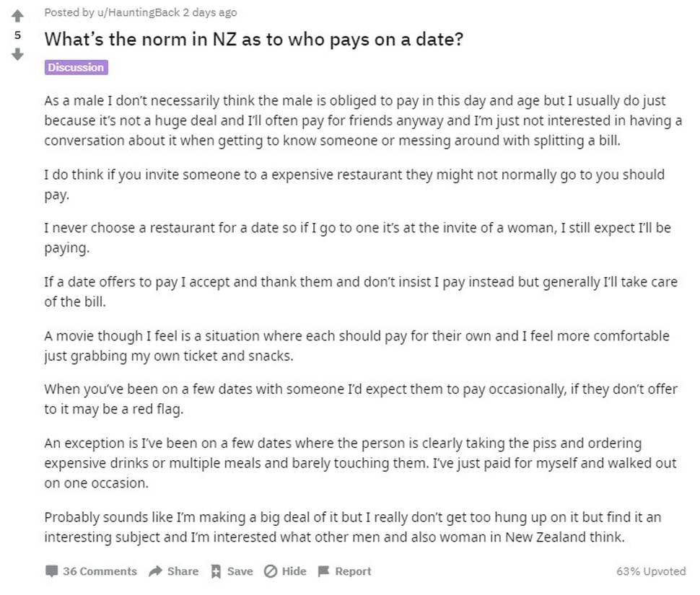Select the Share text label

pyautogui.click(x=183, y=571)
